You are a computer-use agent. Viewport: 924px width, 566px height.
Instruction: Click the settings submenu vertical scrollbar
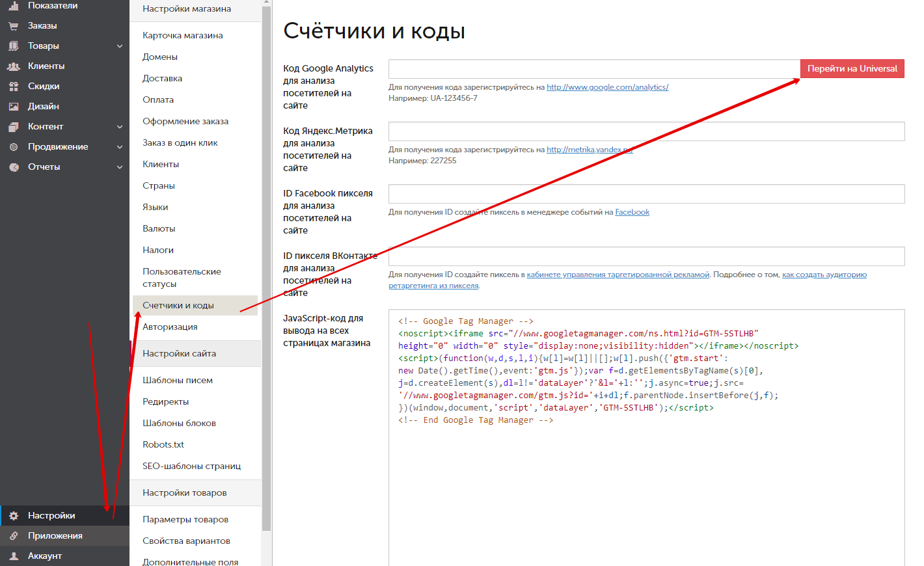pyautogui.click(x=266, y=268)
